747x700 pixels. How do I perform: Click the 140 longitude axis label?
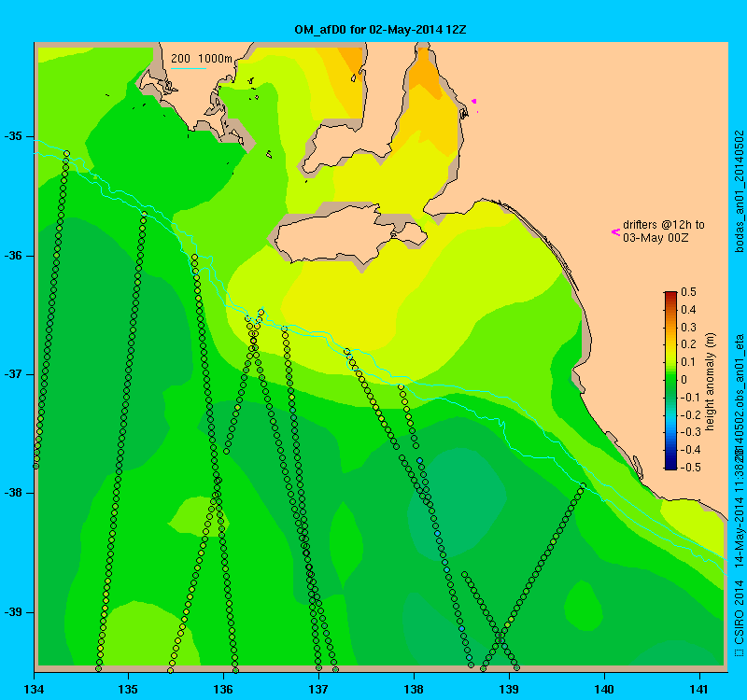tap(604, 689)
